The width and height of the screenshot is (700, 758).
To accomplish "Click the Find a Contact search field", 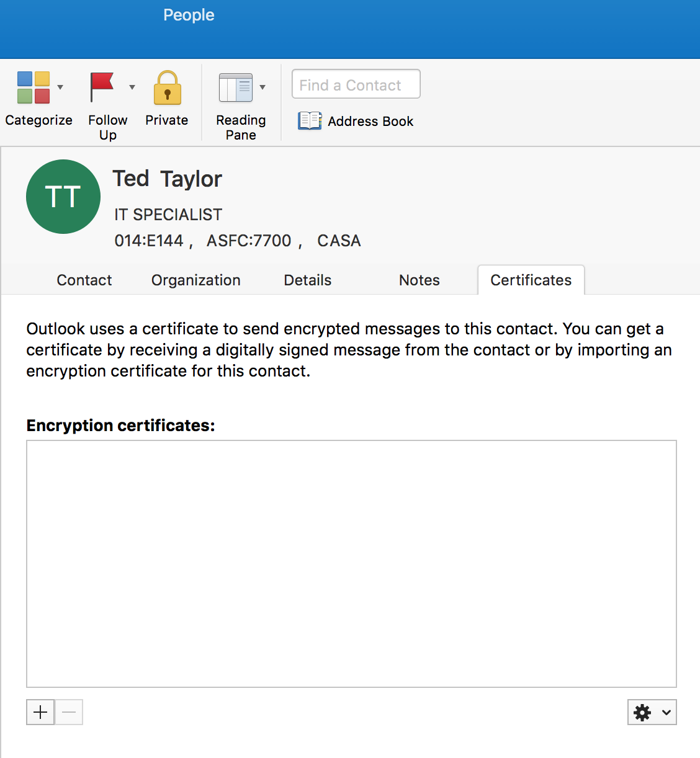I will point(356,84).
